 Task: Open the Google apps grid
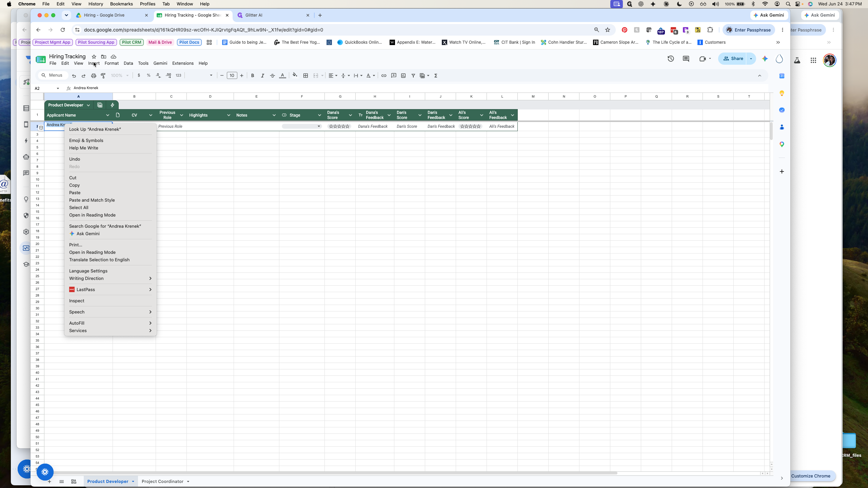[813, 60]
